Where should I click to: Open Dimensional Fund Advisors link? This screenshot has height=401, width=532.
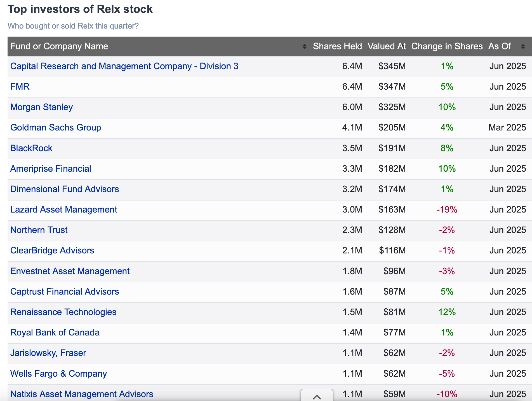65,189
